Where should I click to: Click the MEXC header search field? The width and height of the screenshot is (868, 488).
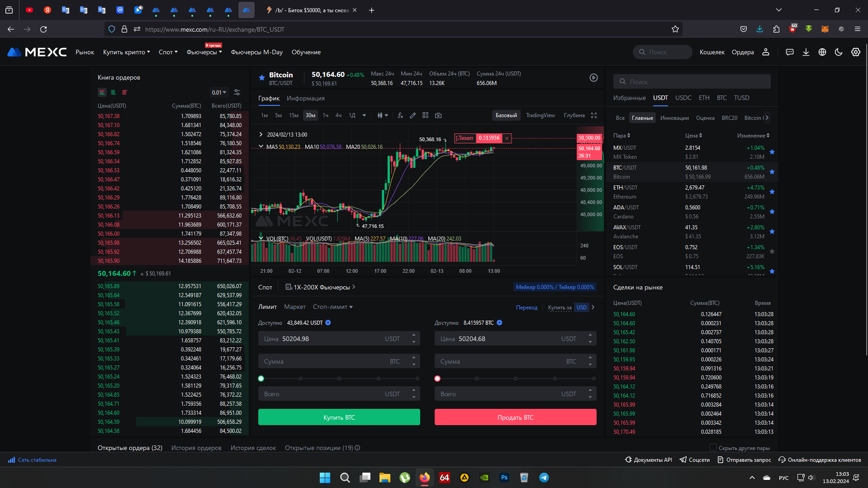click(663, 52)
